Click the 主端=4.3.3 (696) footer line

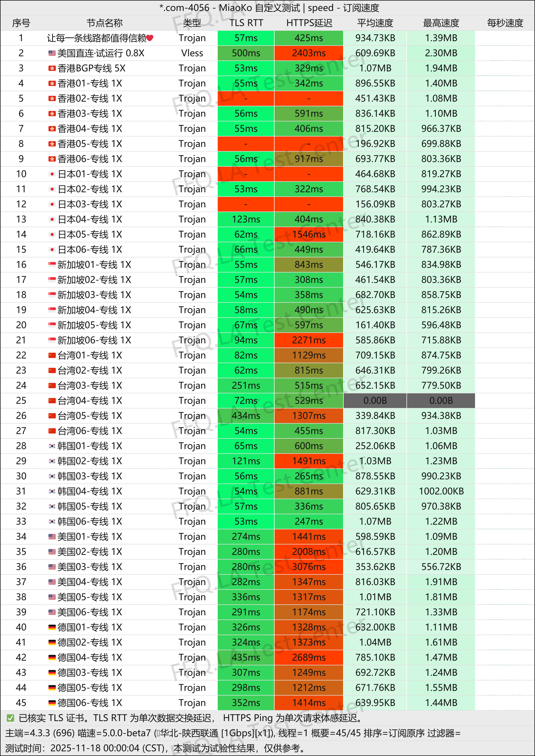(233, 733)
